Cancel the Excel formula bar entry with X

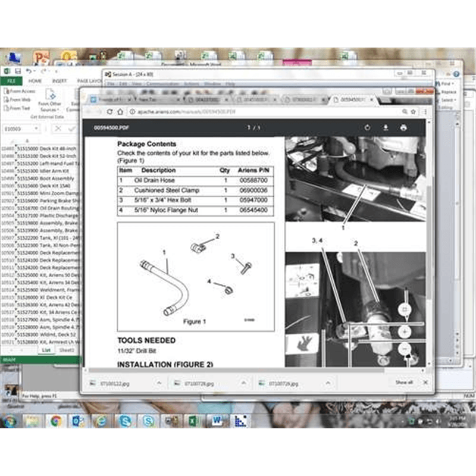pyautogui.click(x=58, y=129)
